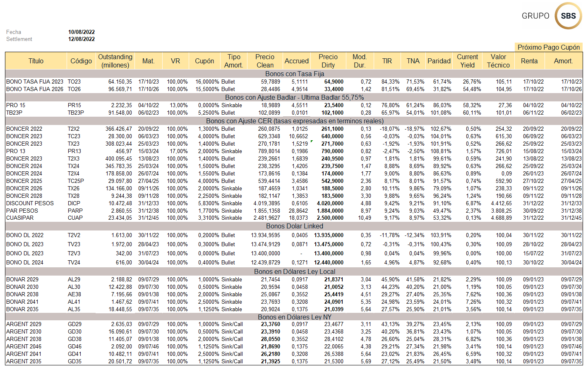
Task: Select the CUASIPAR row title
Action: (x=20, y=218)
